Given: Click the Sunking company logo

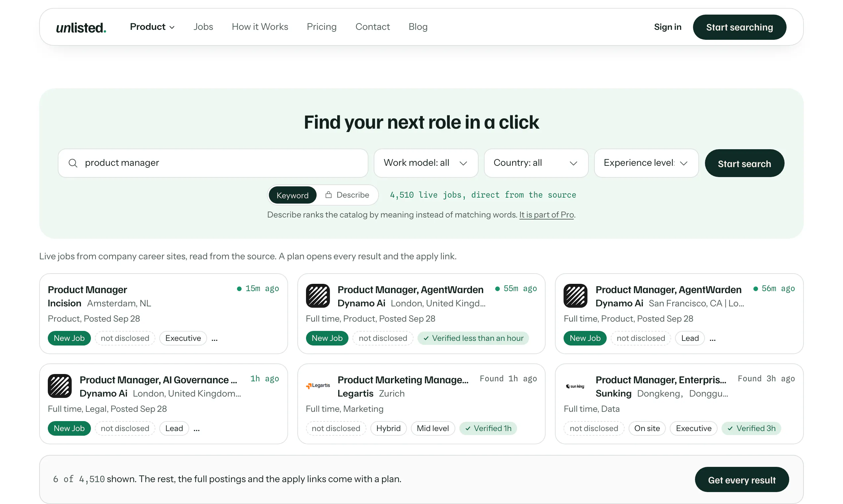Looking at the screenshot, I should [575, 386].
